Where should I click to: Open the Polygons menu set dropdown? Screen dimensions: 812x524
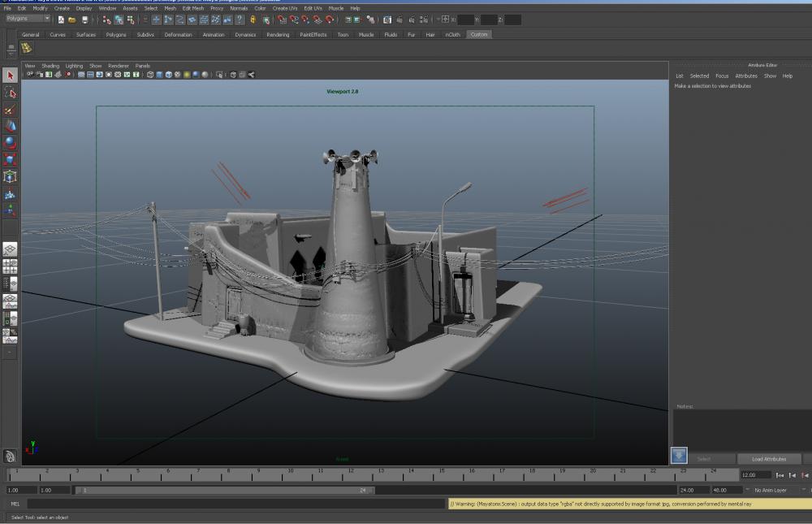[28, 19]
